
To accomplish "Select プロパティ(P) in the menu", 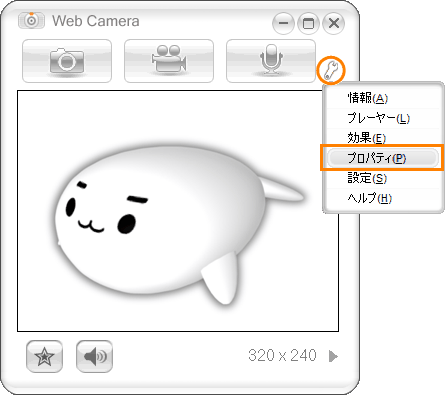I will coord(383,158).
